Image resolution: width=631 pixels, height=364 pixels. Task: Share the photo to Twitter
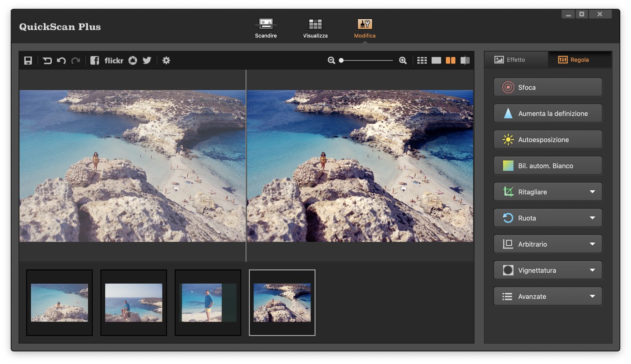(x=147, y=60)
